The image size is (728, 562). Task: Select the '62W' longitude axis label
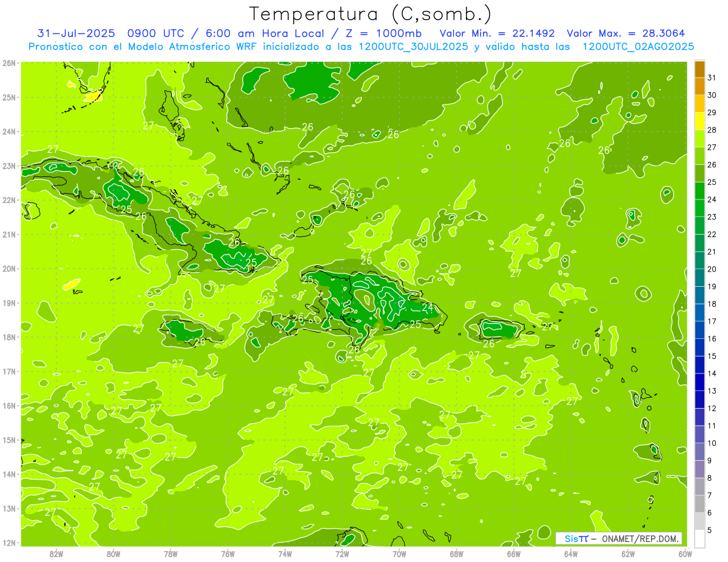click(x=628, y=554)
